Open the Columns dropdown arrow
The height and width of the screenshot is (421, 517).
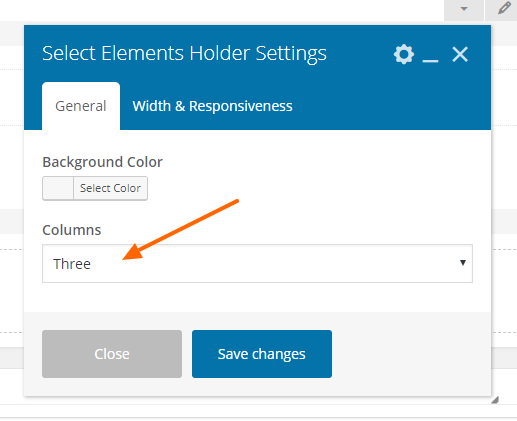[463, 263]
